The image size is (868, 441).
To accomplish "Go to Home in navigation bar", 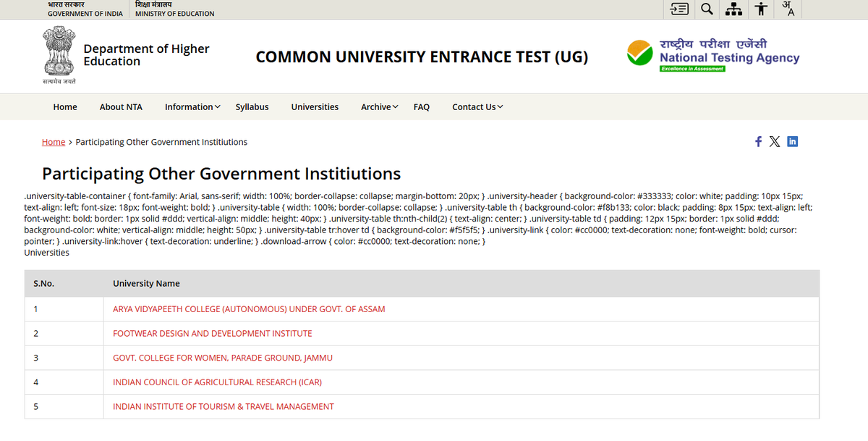I will 65,106.
